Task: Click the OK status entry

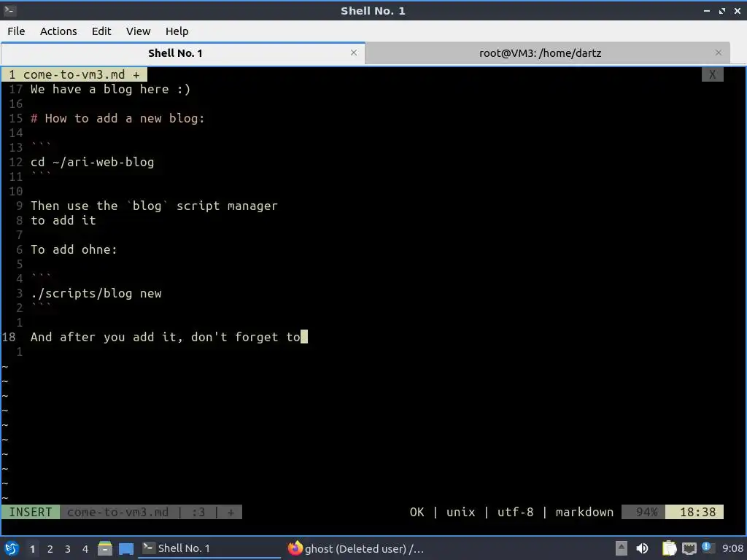Action: [417, 512]
